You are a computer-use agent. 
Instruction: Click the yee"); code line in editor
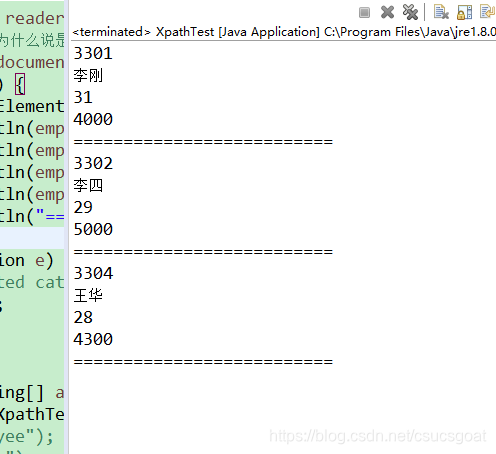pos(27,437)
